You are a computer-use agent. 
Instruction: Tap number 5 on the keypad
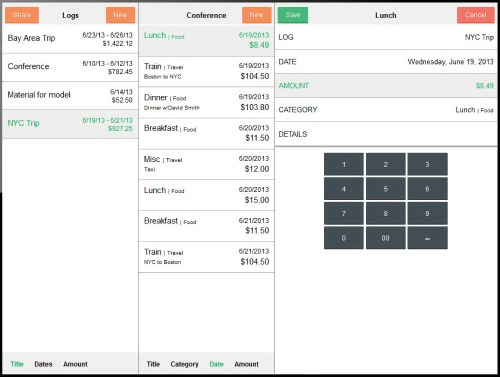(x=386, y=189)
